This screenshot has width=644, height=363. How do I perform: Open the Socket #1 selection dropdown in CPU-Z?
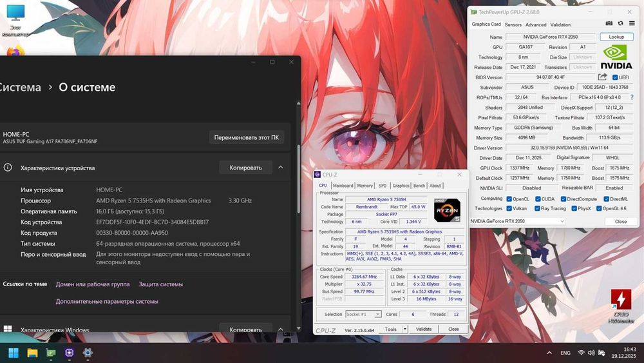point(363,314)
